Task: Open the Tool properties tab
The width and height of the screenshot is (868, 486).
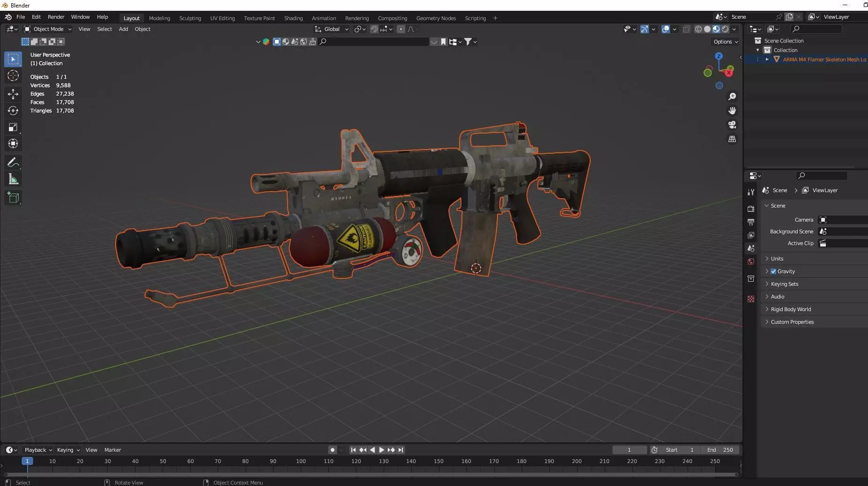Action: pyautogui.click(x=751, y=192)
